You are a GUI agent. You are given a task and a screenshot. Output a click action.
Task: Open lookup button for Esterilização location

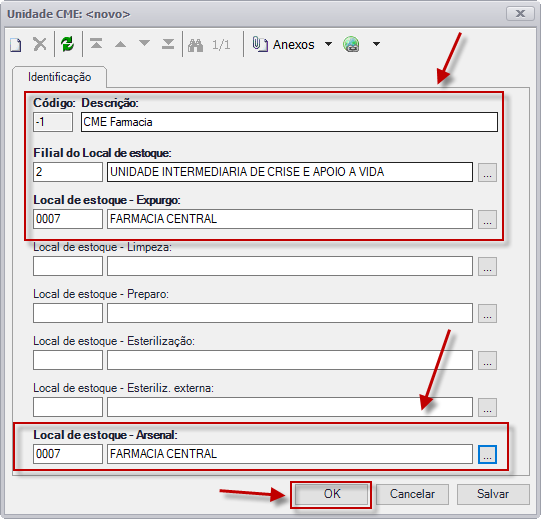point(487,360)
